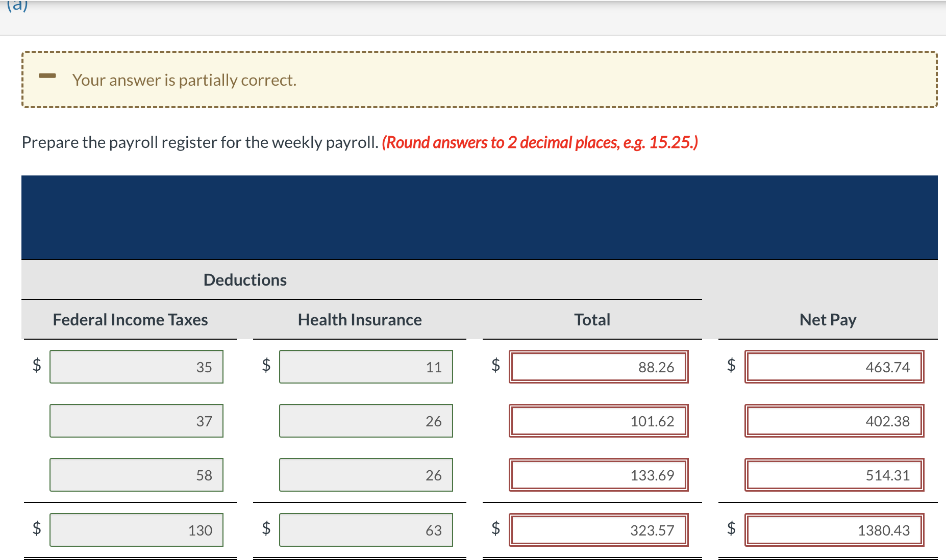The image size is (946, 560).
Task: Click the Health Insurance field showing 26
Action: (366, 421)
